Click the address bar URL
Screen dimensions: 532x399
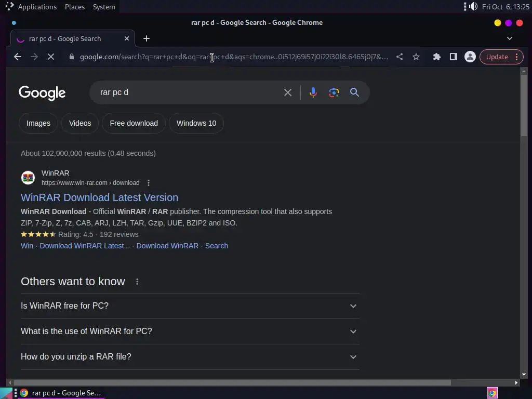coord(234,57)
